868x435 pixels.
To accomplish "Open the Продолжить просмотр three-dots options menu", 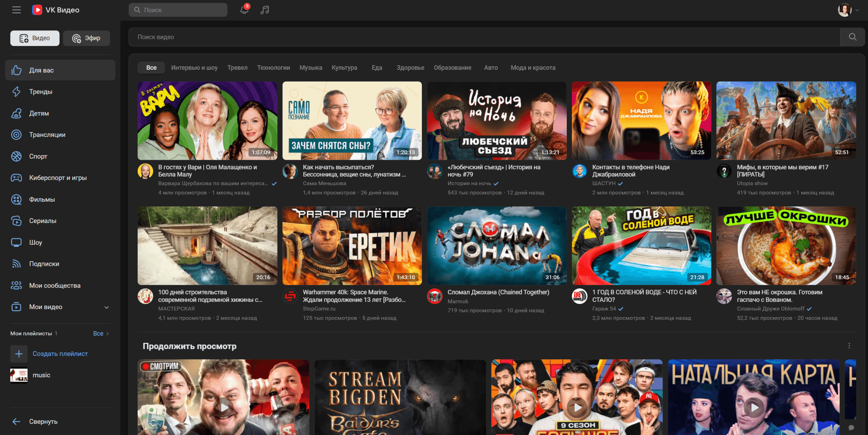I will pos(849,346).
